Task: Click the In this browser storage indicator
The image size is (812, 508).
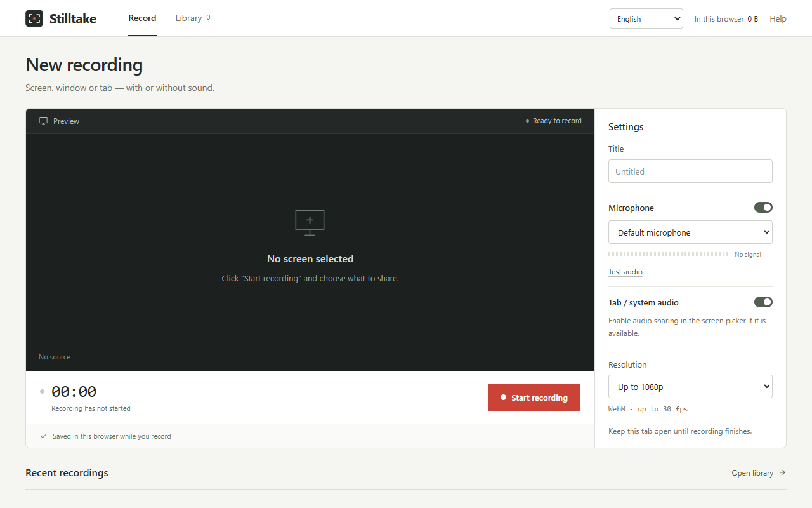Action: coord(726,19)
